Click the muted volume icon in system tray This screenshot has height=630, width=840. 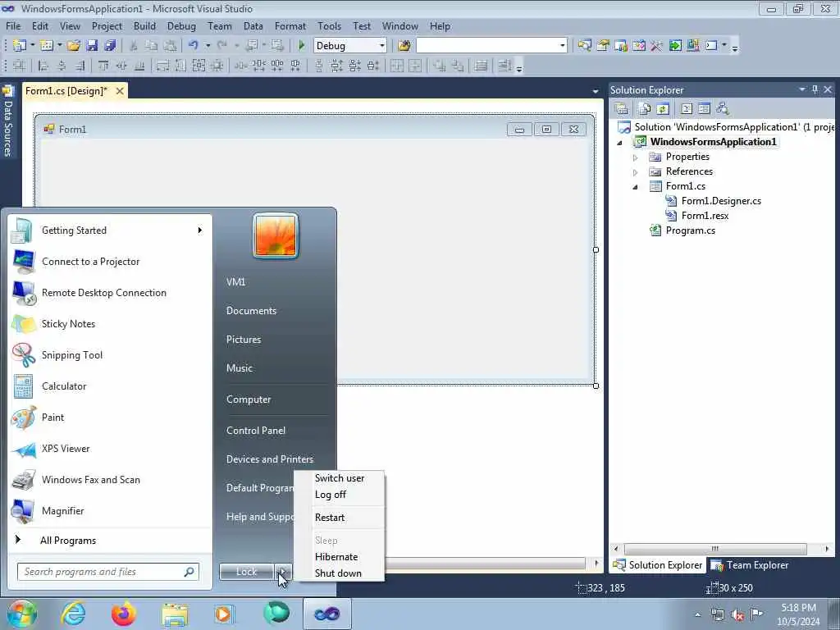[x=737, y=614]
